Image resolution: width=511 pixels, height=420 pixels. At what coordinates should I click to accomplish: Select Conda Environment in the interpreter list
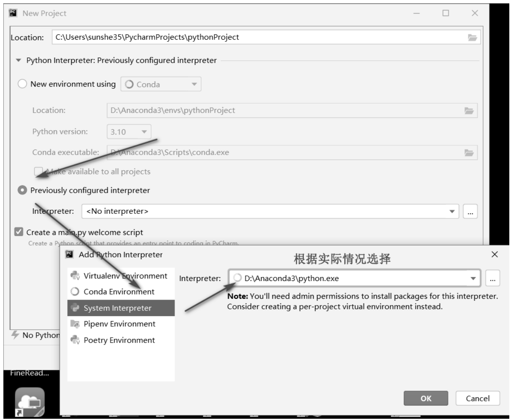point(121,292)
